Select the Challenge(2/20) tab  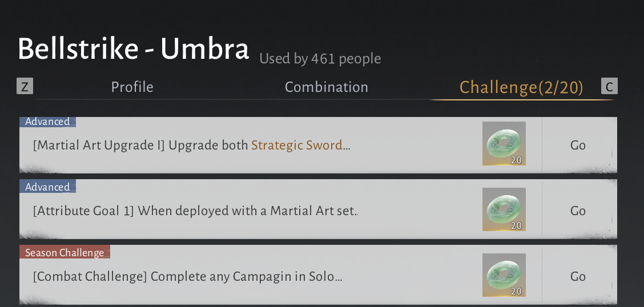(x=521, y=87)
